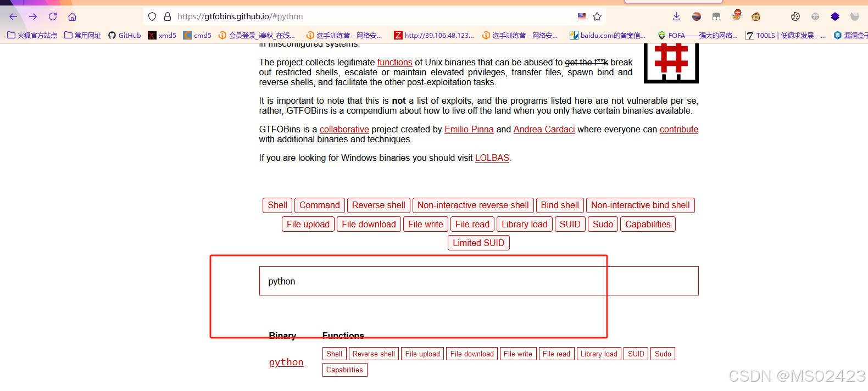Open python's Capabilities tag
868x391 pixels.
point(345,370)
